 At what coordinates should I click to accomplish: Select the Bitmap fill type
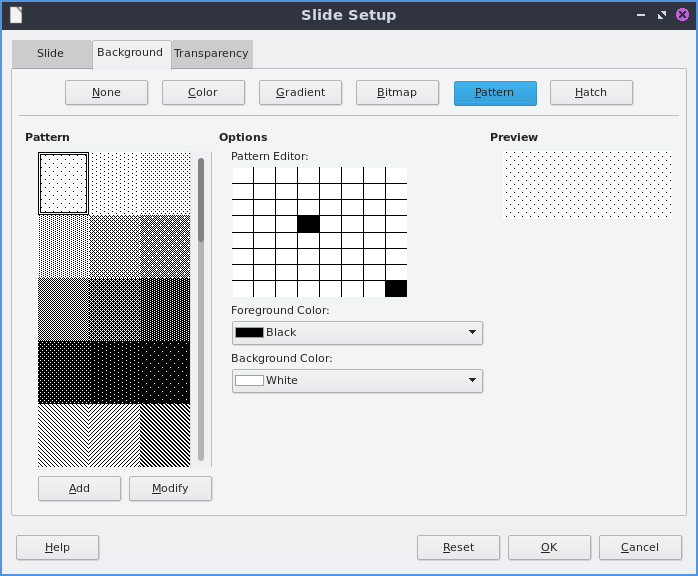point(397,93)
